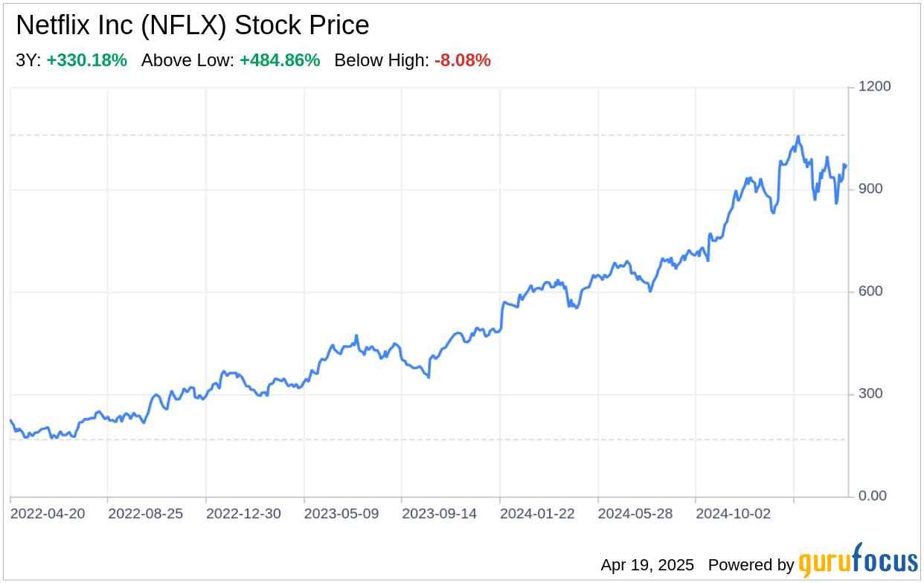Click the Apr 19, 2025 date text
The height and width of the screenshot is (583, 924).
tap(647, 565)
